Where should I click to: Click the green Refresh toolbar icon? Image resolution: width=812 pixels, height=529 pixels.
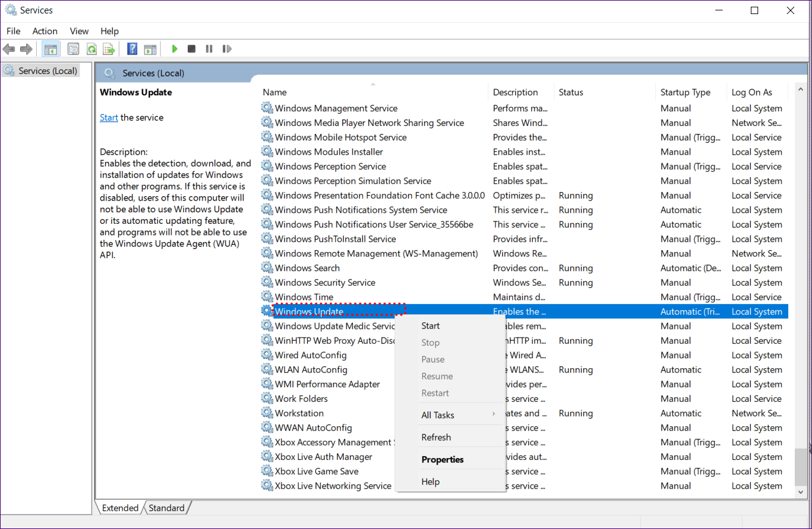91,49
